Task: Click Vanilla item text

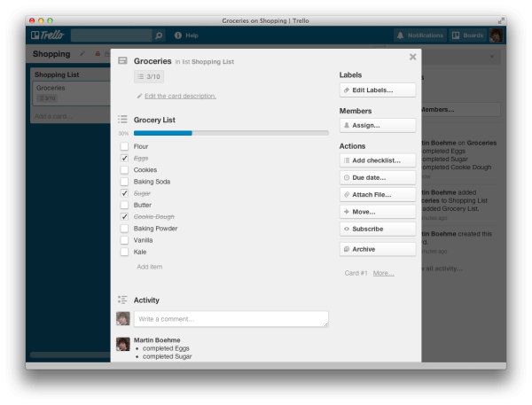Action: click(143, 240)
